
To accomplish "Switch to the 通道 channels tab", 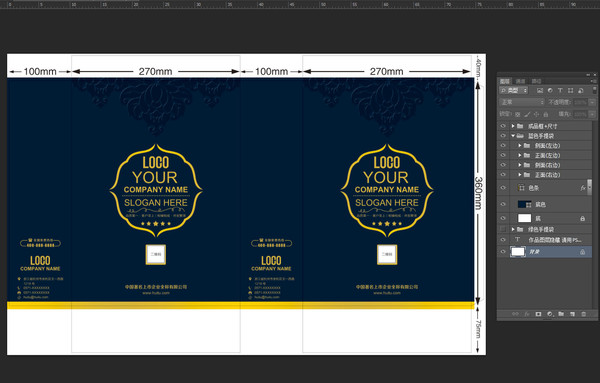I will click(520, 81).
